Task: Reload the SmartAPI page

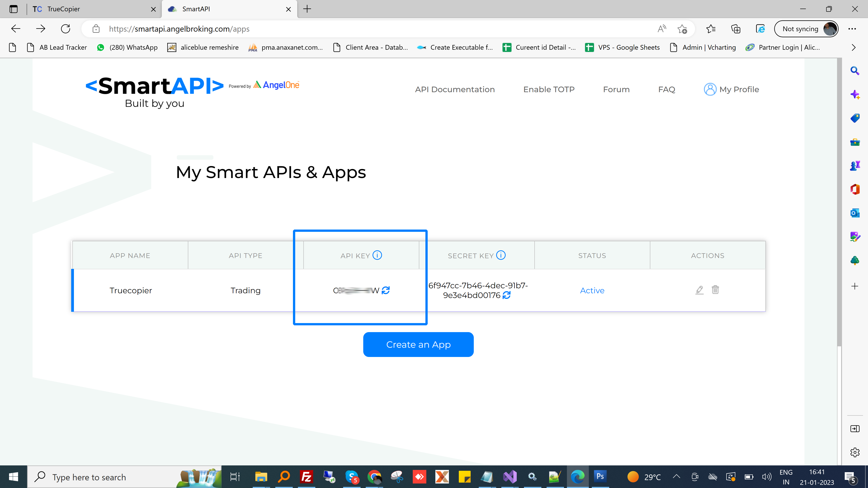Action: [65, 29]
